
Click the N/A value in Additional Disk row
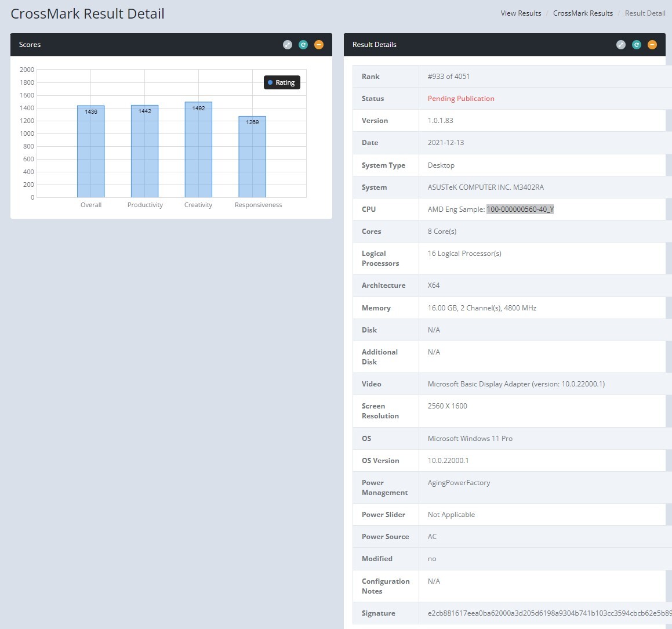(434, 352)
